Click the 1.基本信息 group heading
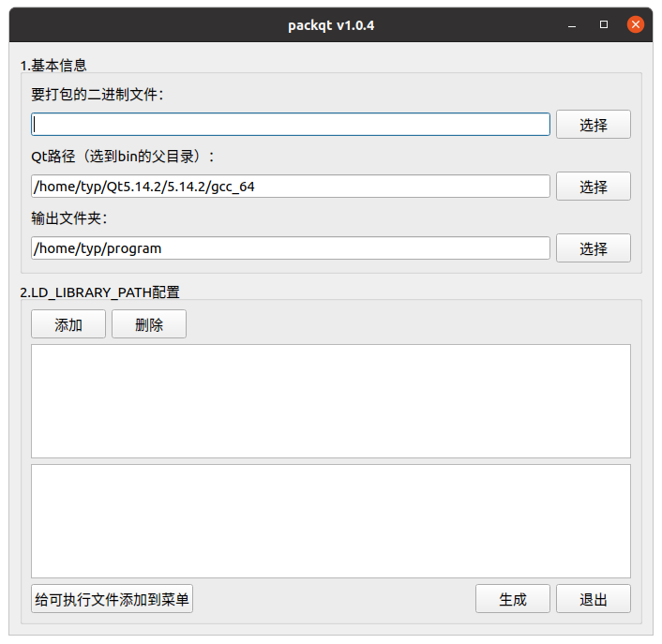The image size is (662, 644). (x=53, y=66)
